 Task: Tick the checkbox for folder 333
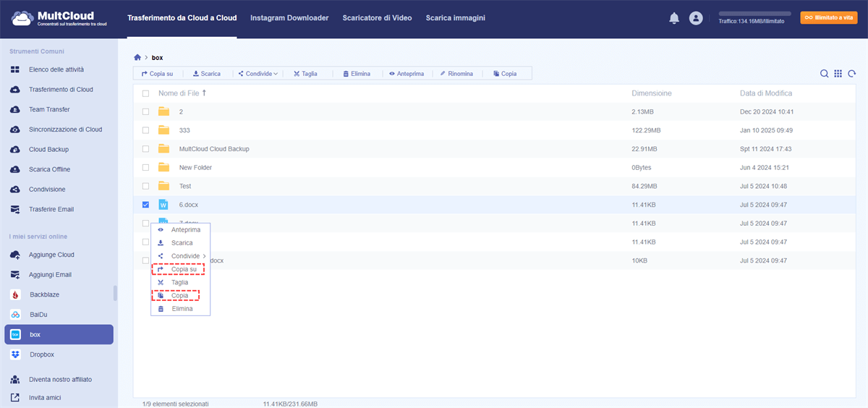[x=146, y=130]
